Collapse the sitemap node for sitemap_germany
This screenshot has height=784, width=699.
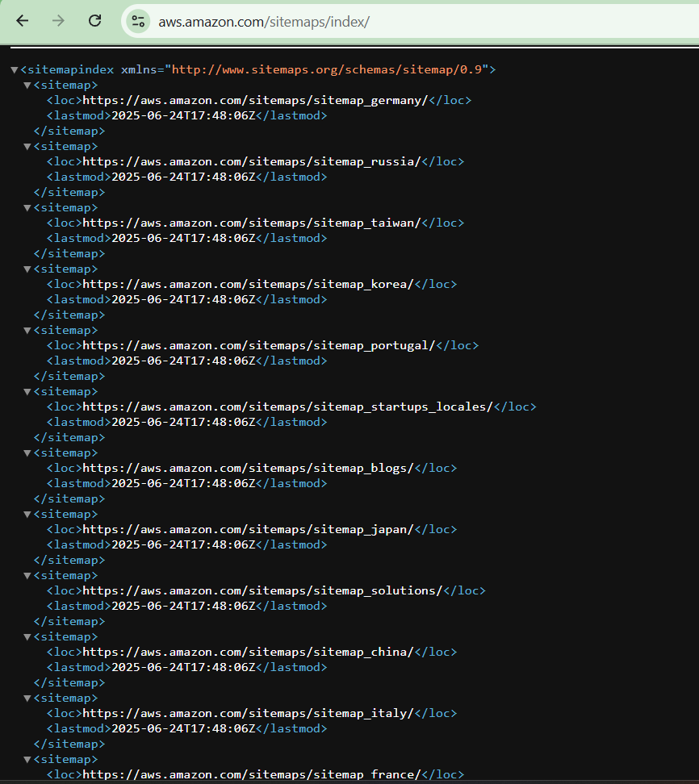tap(27, 85)
